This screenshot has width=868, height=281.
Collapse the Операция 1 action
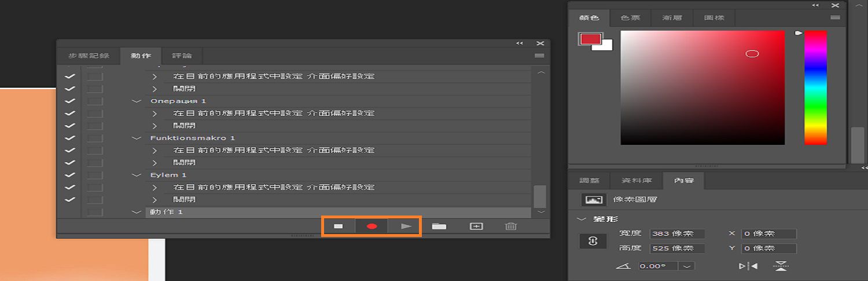[x=137, y=101]
